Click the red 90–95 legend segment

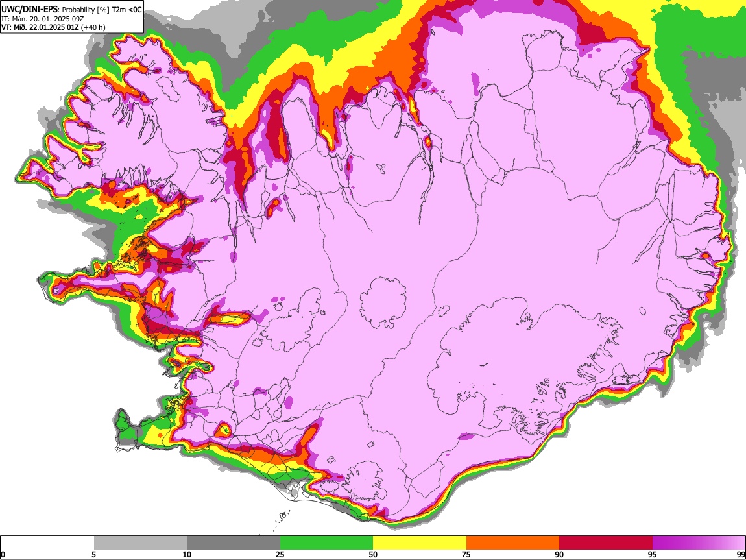point(606,543)
